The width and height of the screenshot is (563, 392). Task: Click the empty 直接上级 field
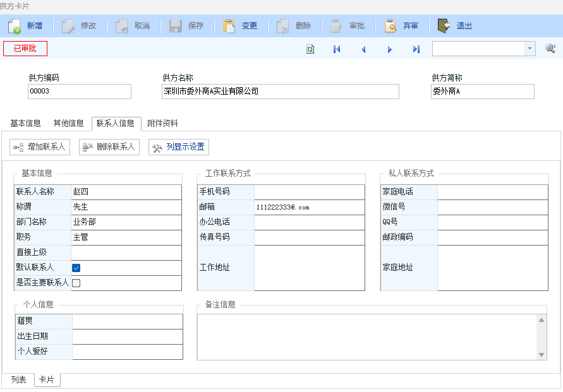[126, 252]
